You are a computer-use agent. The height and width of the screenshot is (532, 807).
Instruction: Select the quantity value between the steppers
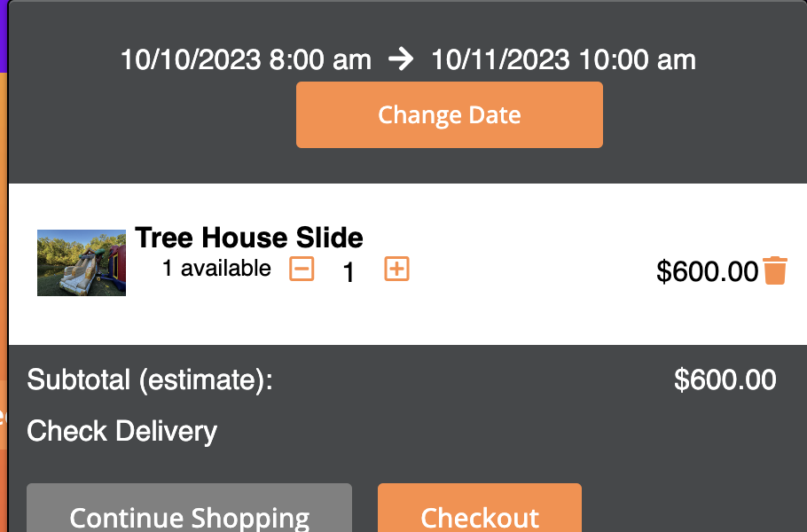(x=349, y=271)
